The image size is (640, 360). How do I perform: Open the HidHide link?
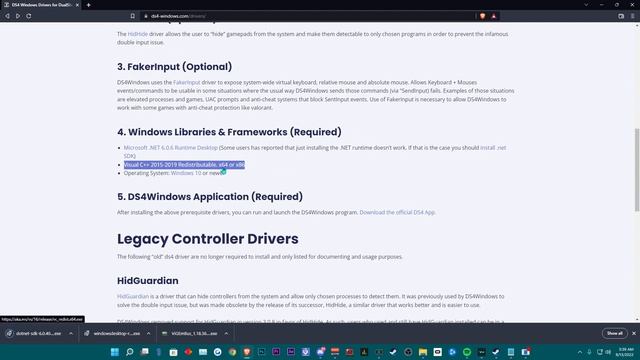pyautogui.click(x=138, y=34)
